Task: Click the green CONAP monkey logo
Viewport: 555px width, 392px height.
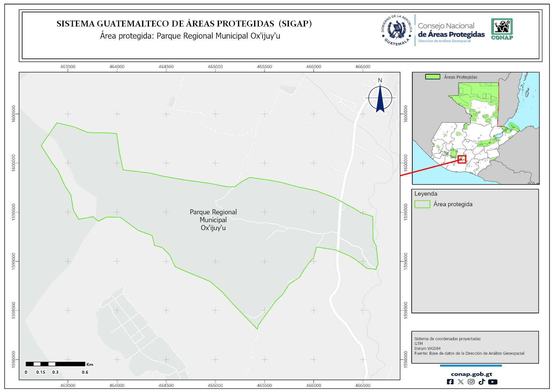Action: tap(502, 29)
